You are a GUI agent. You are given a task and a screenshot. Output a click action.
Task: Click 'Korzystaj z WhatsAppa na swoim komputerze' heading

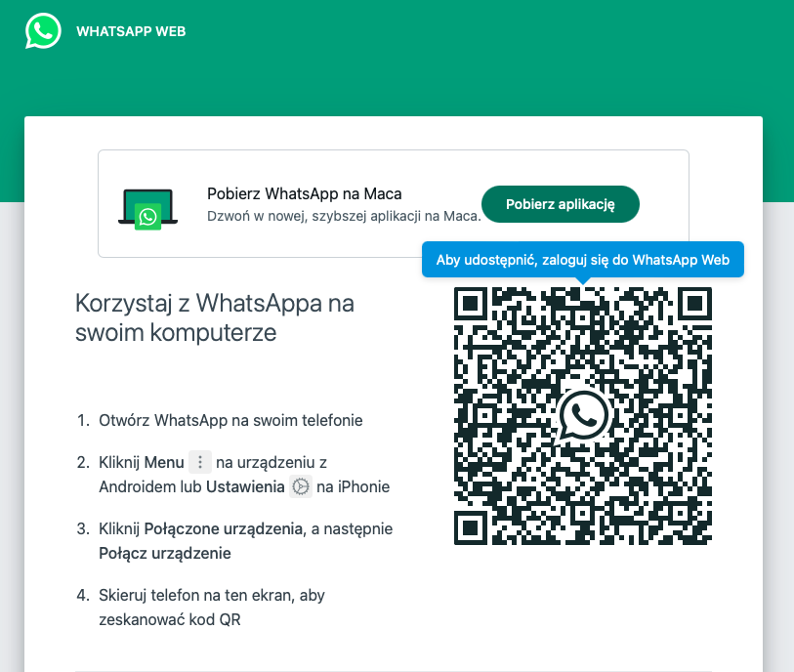pyautogui.click(x=215, y=318)
